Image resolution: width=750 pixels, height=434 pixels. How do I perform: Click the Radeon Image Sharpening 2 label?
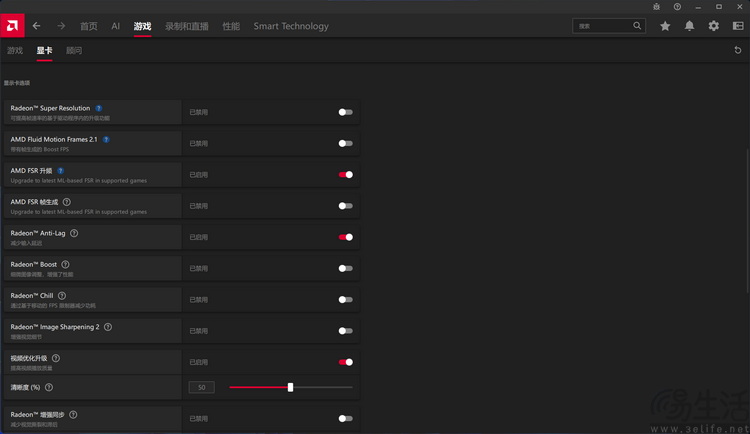pyautogui.click(x=55, y=327)
